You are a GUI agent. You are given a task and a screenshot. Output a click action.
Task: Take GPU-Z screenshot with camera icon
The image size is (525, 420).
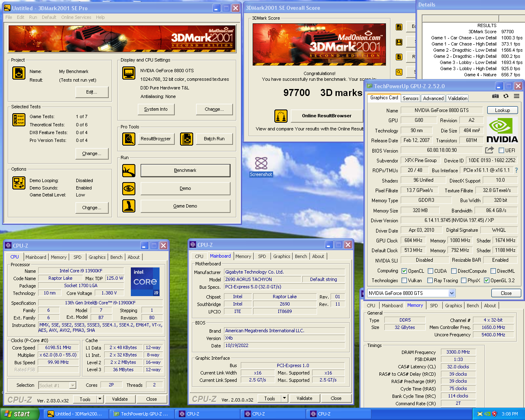pos(495,96)
